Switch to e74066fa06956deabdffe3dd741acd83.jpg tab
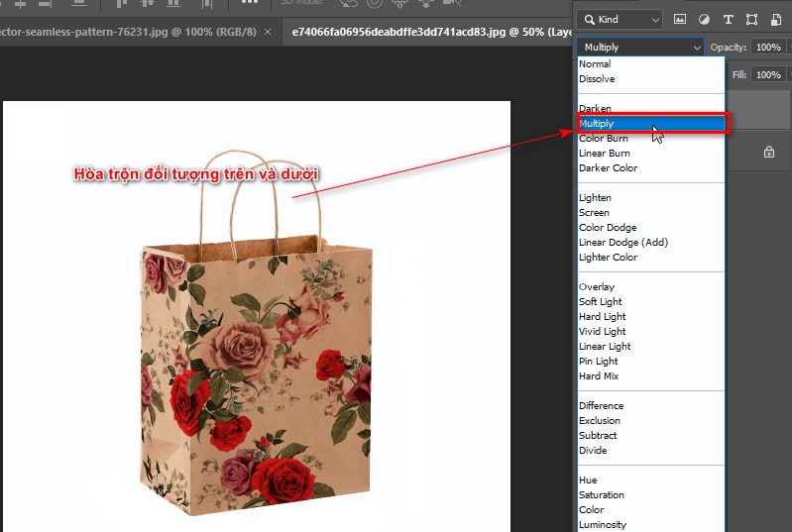The width and height of the screenshot is (792, 532). tap(429, 32)
